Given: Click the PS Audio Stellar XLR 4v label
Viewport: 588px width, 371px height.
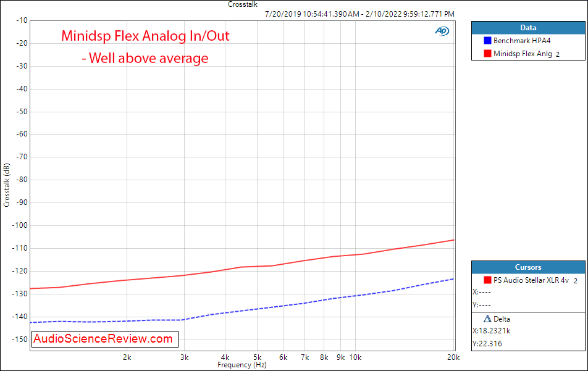Looking at the screenshot, I should [x=531, y=280].
